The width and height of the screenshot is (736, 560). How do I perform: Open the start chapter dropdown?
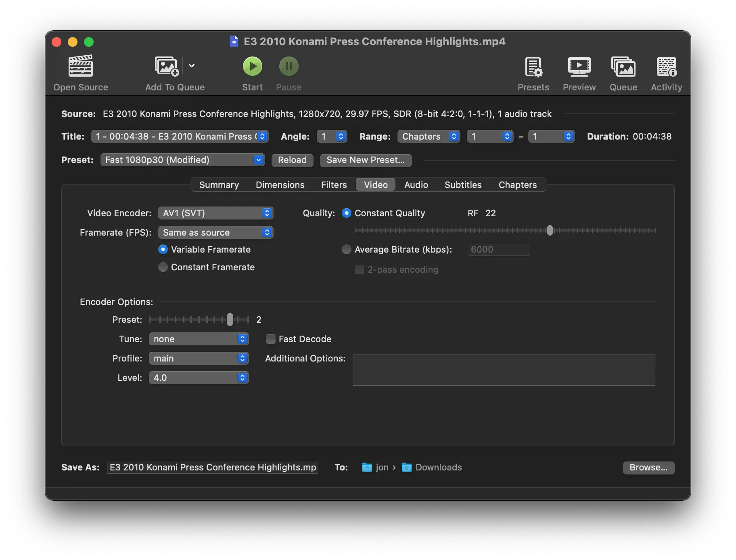[490, 136]
